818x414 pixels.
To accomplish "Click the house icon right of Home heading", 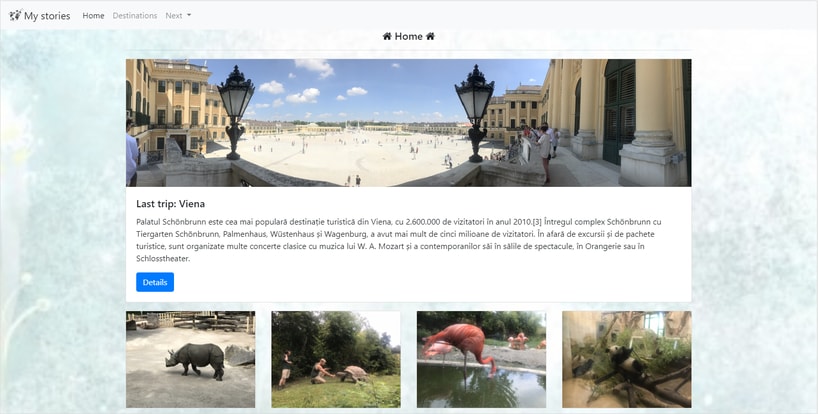I will click(x=430, y=36).
